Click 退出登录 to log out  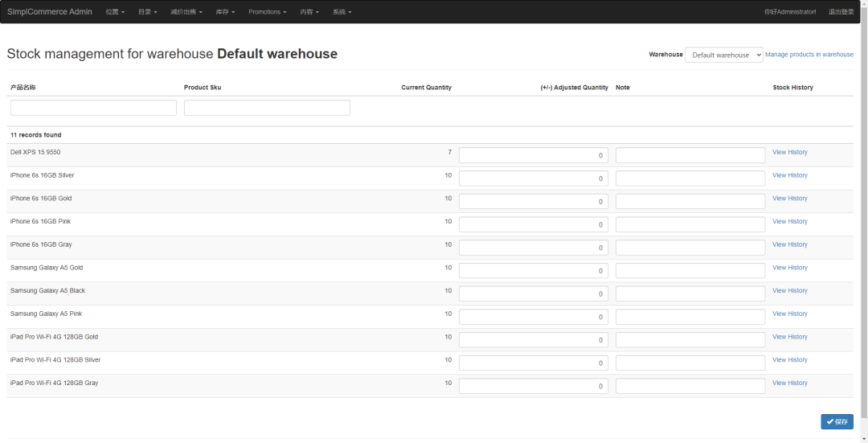tap(841, 11)
